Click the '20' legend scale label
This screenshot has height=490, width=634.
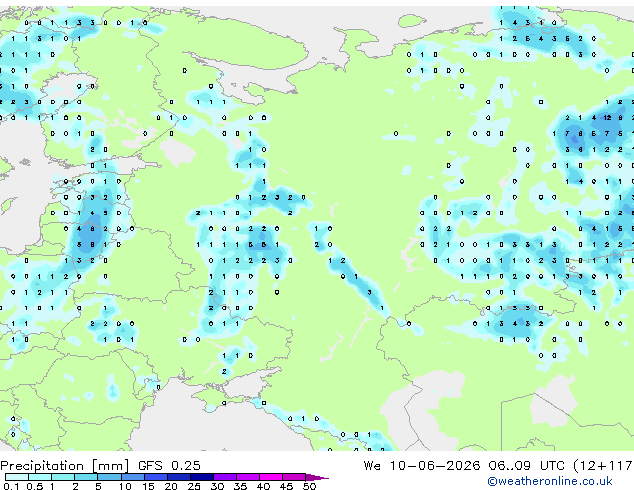pos(171,486)
